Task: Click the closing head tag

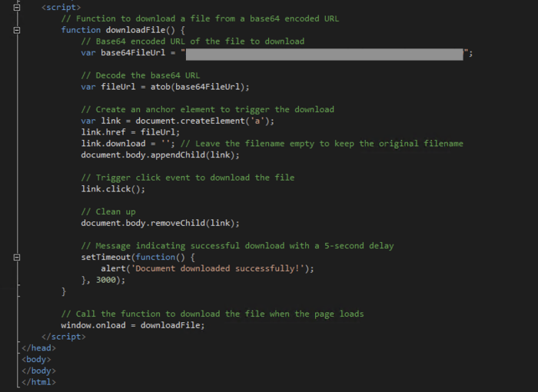Action: pos(38,348)
